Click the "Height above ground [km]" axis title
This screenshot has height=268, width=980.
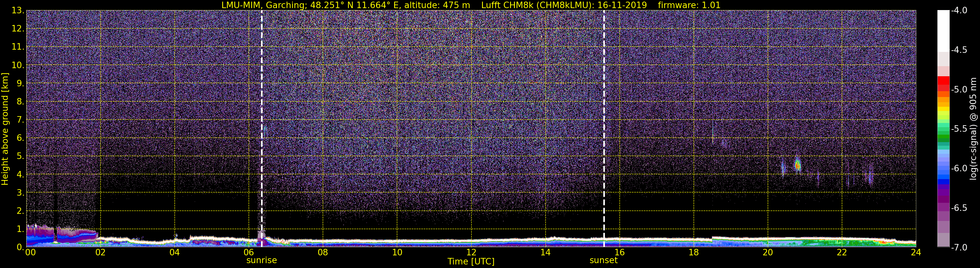point(5,129)
